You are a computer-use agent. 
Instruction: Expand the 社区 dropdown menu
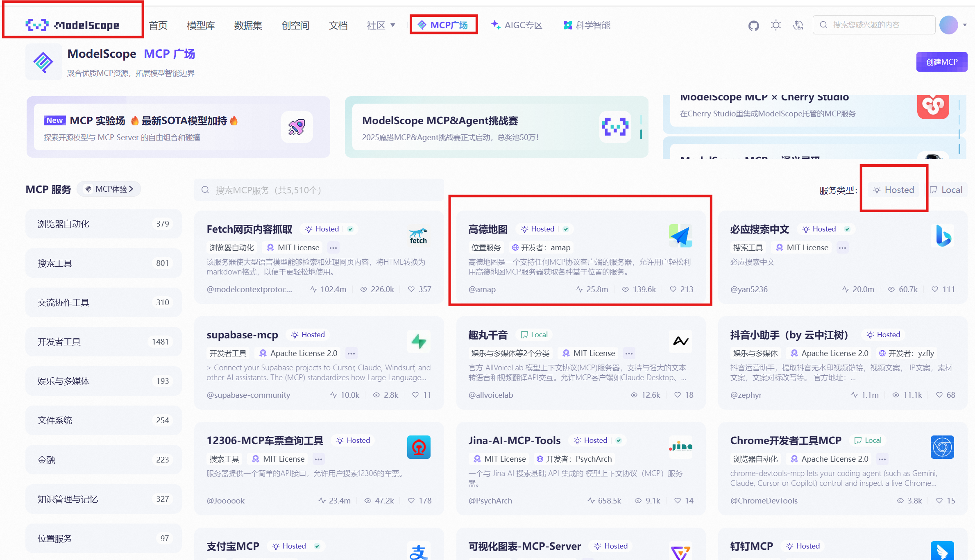(381, 25)
